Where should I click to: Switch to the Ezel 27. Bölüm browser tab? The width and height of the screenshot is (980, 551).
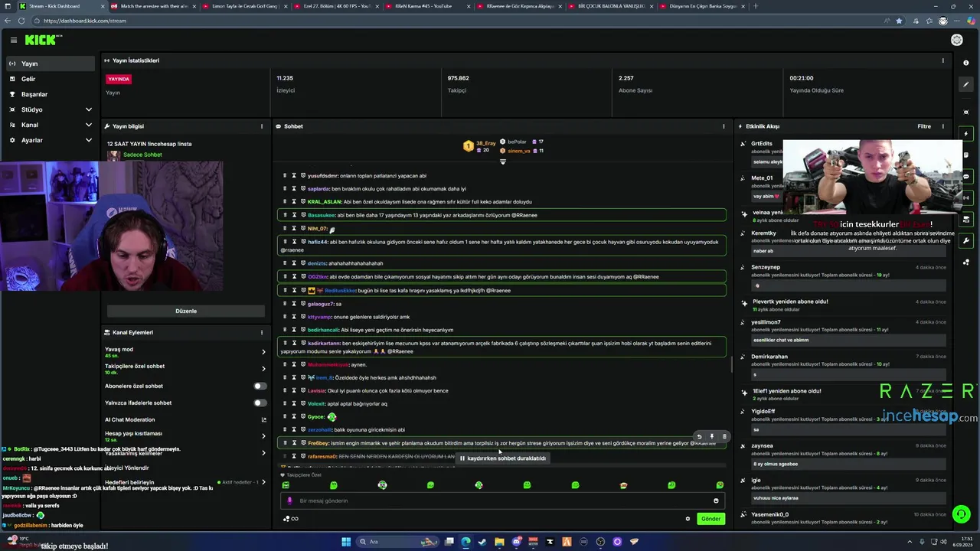pos(336,6)
